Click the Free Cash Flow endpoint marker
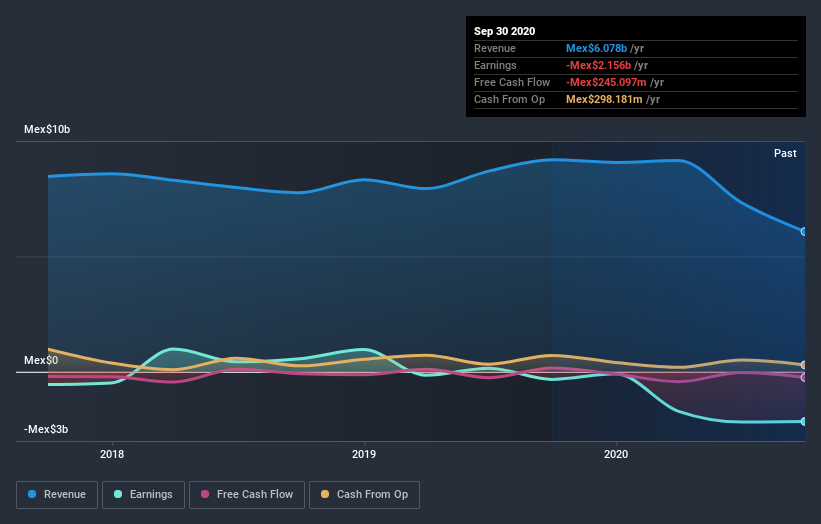The image size is (821, 524). click(804, 377)
